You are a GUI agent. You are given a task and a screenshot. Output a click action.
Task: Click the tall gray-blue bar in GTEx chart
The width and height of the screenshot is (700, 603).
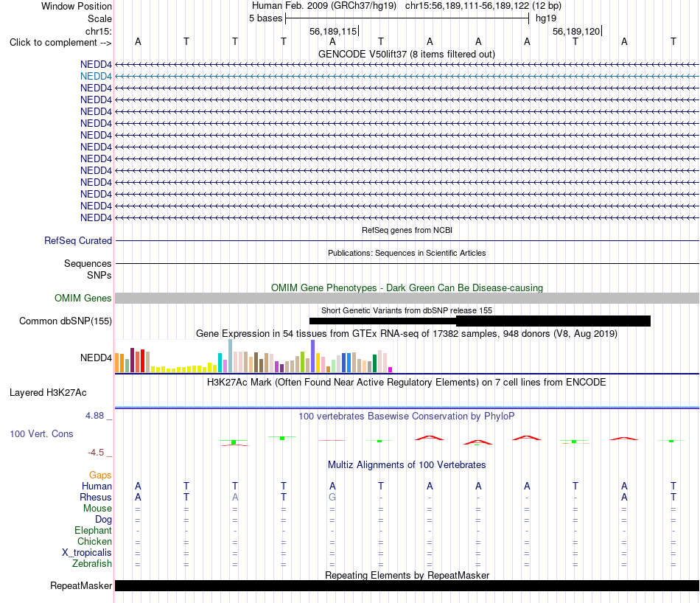click(x=231, y=356)
